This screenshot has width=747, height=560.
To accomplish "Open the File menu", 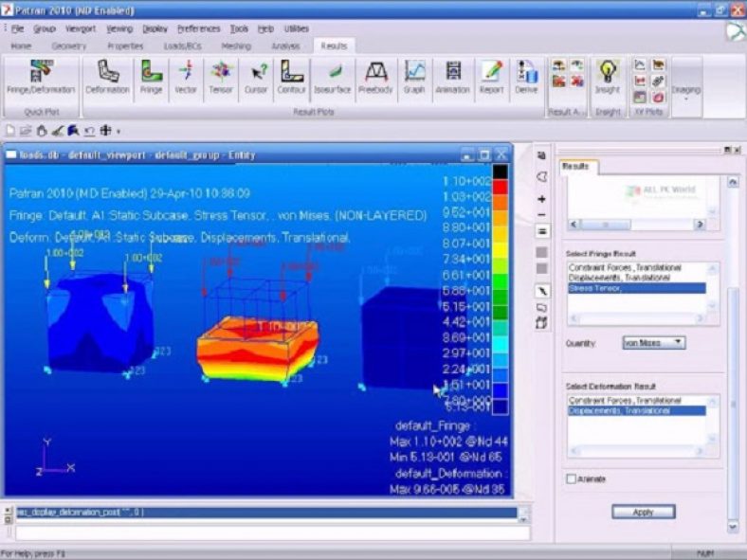I will 18,28.
